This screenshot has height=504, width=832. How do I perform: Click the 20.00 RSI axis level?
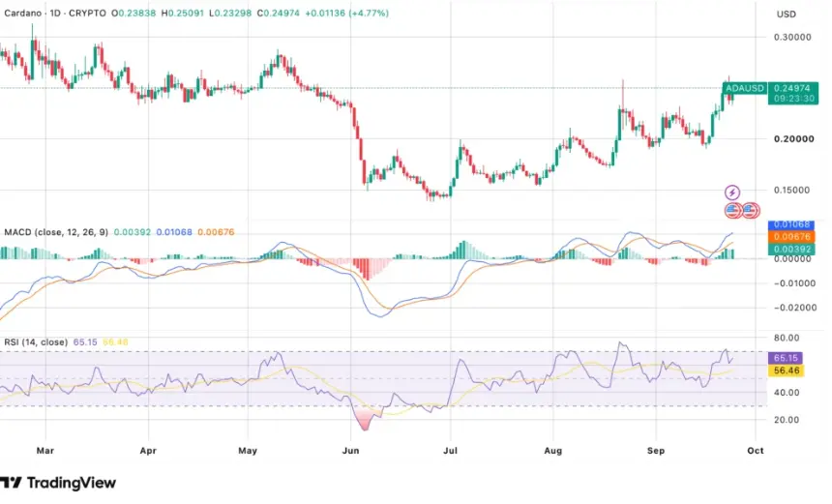pos(787,420)
